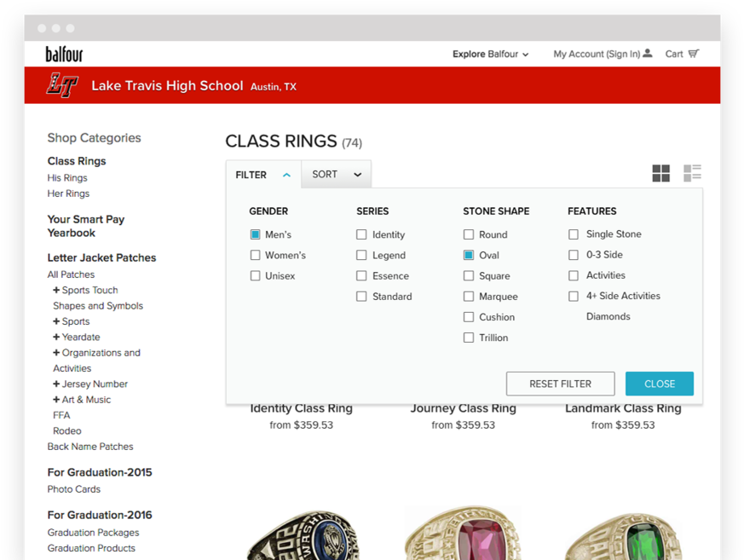This screenshot has width=744, height=560.
Task: Select the Square stone shape checkbox
Action: (469, 275)
